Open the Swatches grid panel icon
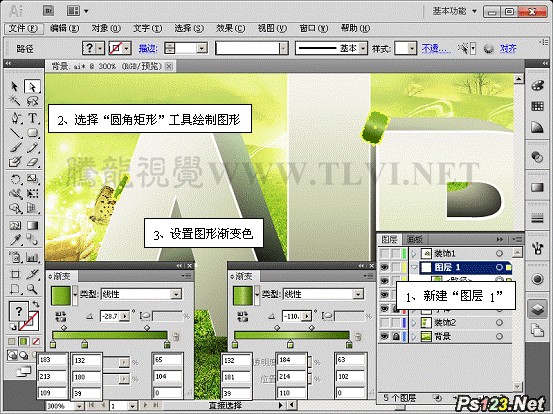 (537, 106)
